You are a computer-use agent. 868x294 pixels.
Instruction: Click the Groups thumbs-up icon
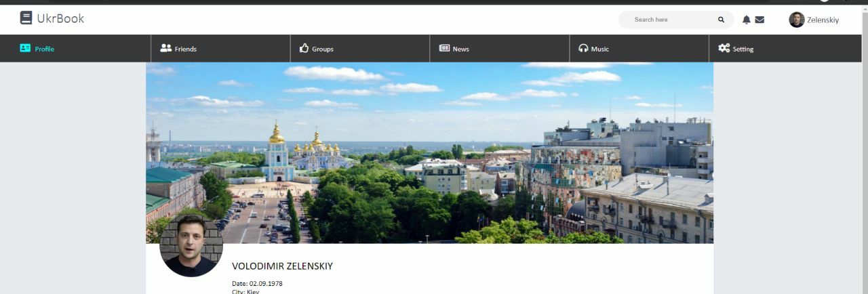pyautogui.click(x=304, y=48)
